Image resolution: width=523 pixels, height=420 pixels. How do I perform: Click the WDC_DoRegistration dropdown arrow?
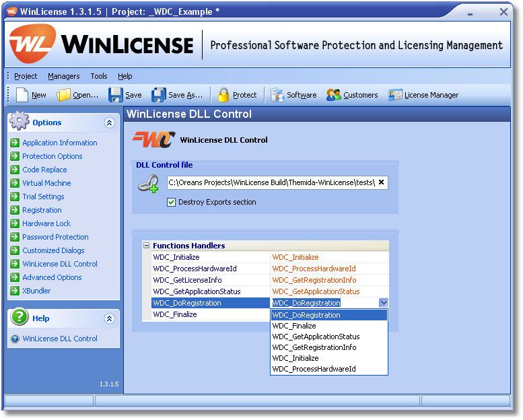click(384, 303)
